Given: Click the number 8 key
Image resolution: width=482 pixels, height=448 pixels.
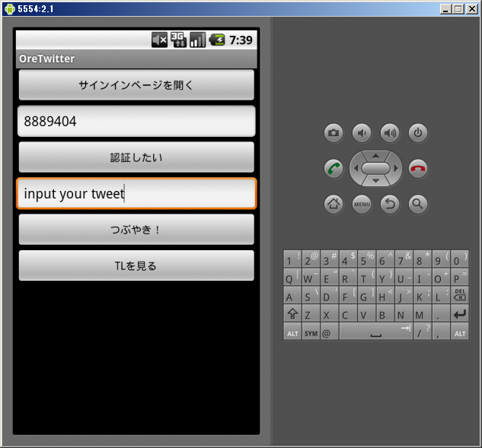Looking at the screenshot, I should tap(423, 259).
